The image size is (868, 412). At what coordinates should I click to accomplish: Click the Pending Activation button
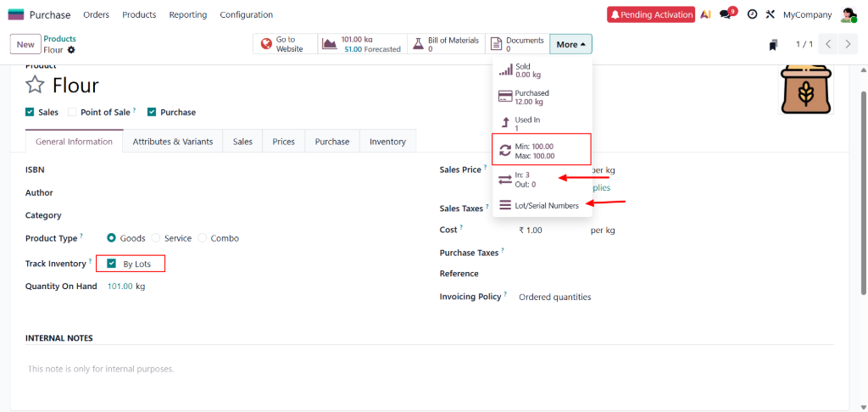coord(650,14)
